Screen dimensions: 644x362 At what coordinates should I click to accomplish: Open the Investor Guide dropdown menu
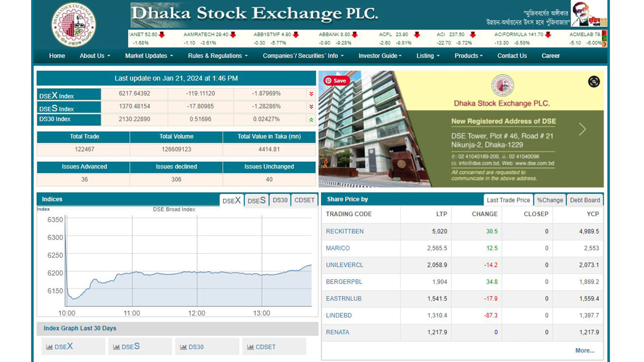[x=380, y=56]
